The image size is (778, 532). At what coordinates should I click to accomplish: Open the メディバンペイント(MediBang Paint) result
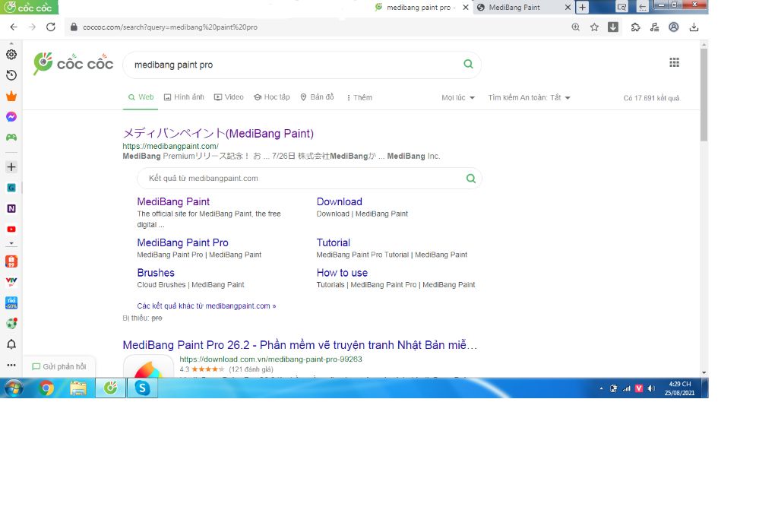tap(218, 134)
